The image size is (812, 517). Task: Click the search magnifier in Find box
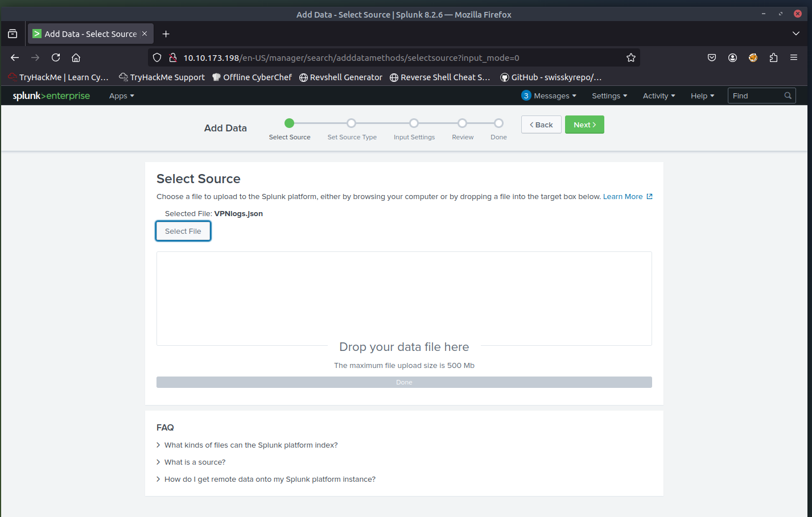tap(788, 96)
